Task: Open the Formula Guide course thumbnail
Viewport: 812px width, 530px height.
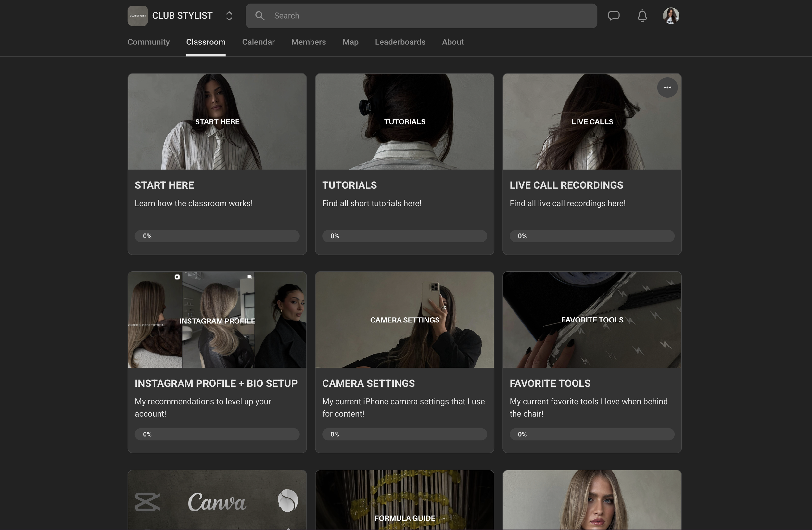Action: point(404,500)
